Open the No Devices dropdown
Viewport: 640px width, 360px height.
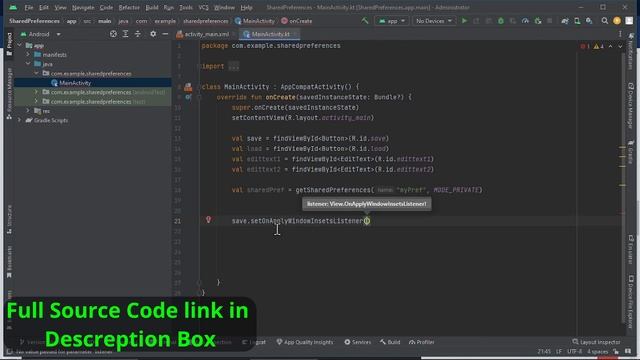[x=433, y=21]
